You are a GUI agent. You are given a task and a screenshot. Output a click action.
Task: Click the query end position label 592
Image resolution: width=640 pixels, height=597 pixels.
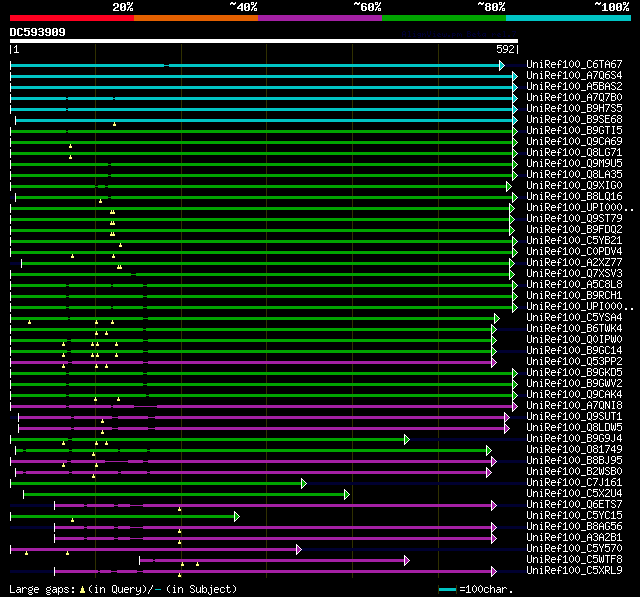(x=505, y=49)
